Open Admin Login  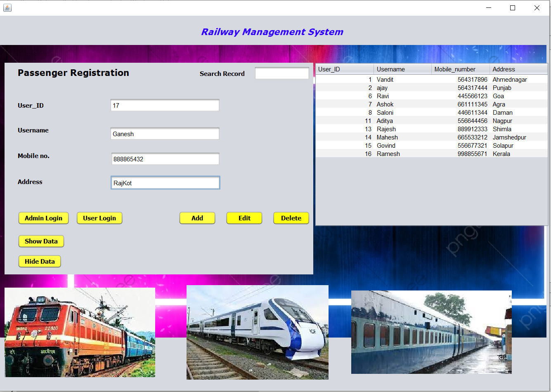click(x=43, y=218)
